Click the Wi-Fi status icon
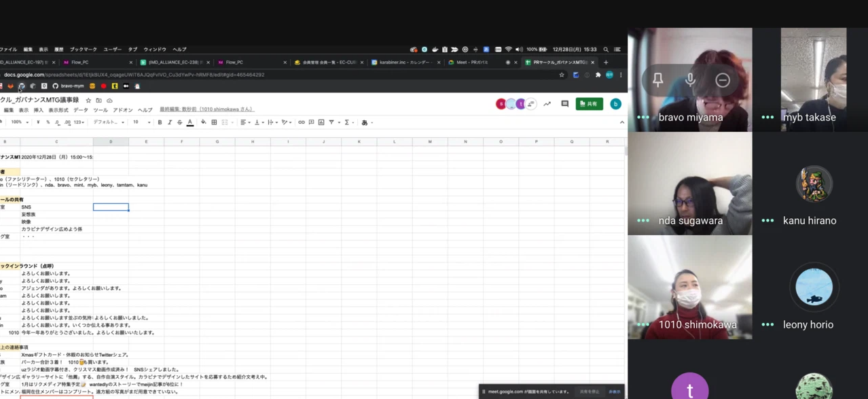 pos(508,50)
